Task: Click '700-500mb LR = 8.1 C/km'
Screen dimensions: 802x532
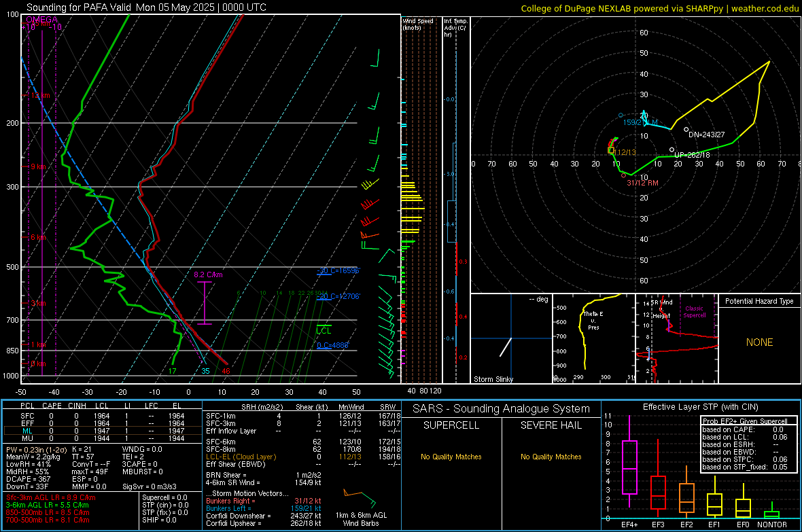Action: click(48, 520)
